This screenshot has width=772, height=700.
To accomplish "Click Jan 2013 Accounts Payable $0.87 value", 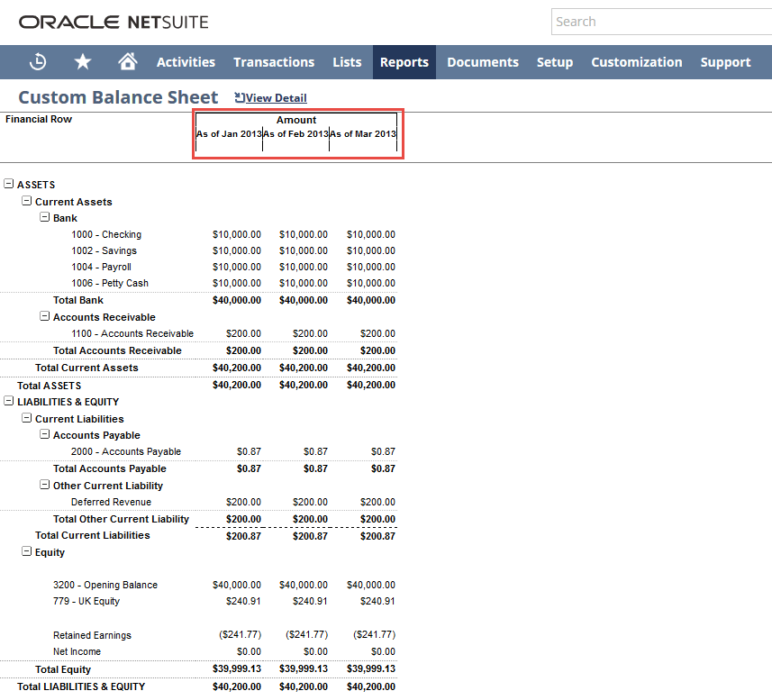I will (250, 451).
